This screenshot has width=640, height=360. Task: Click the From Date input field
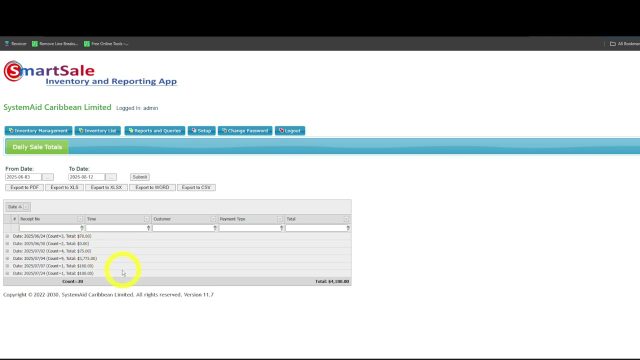click(23, 177)
